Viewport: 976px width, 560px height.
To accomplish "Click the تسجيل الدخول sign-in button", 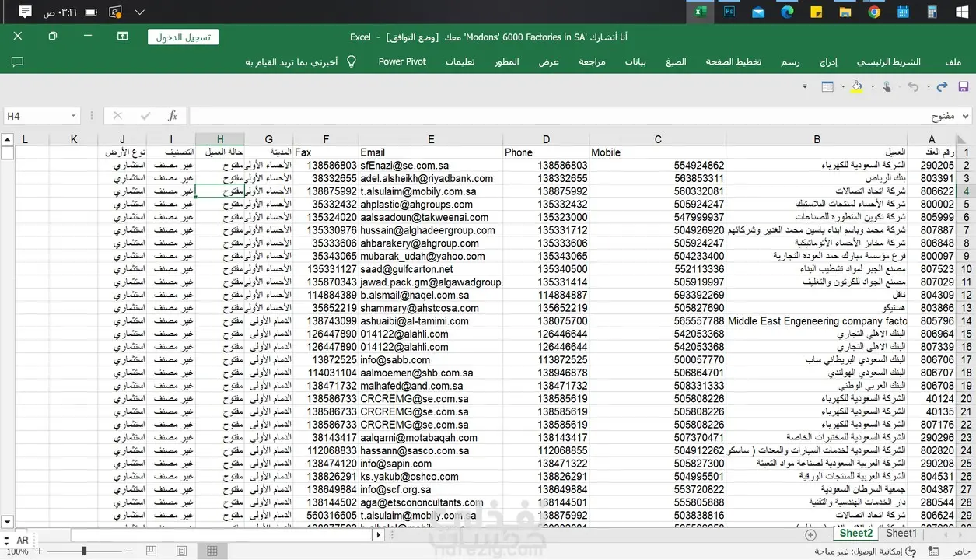I will [x=183, y=37].
